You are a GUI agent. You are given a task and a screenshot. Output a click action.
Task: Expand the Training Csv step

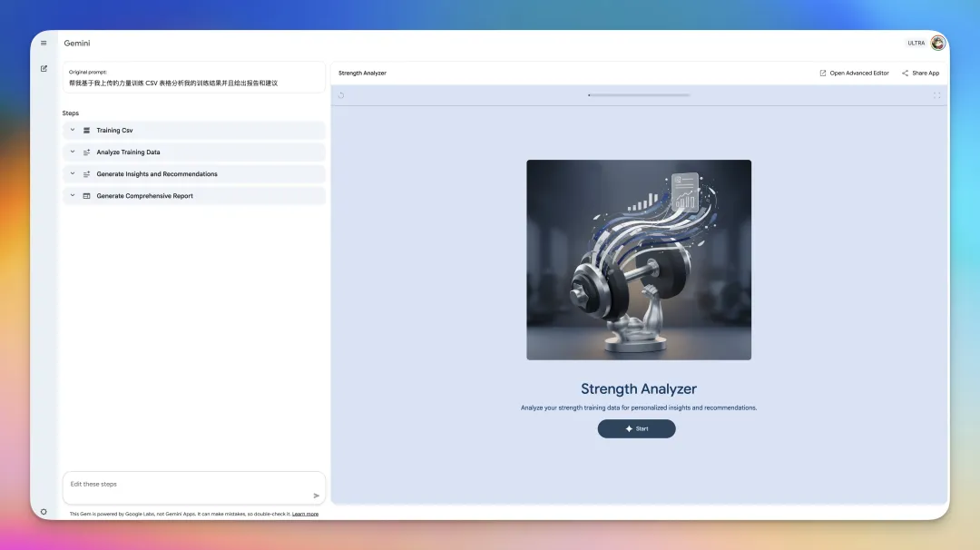click(x=73, y=130)
